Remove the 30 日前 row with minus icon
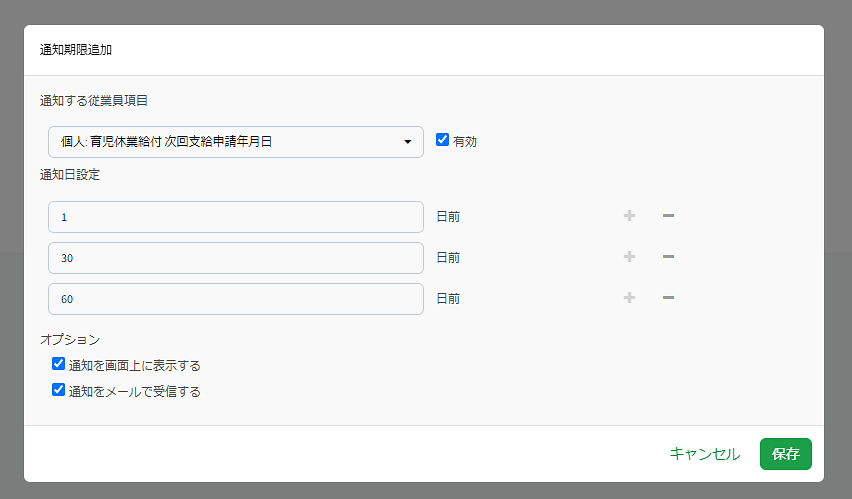The image size is (852, 499). pos(668,257)
